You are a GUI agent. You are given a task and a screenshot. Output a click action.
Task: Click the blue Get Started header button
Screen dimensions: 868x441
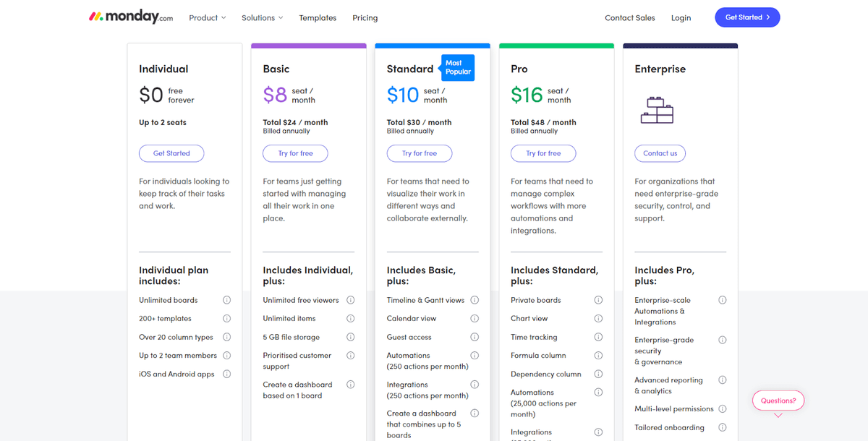coord(747,17)
